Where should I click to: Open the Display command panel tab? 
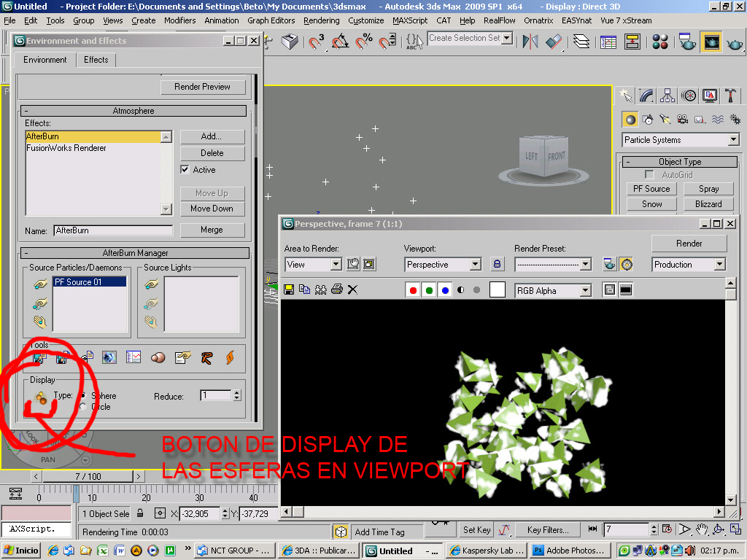[709, 96]
